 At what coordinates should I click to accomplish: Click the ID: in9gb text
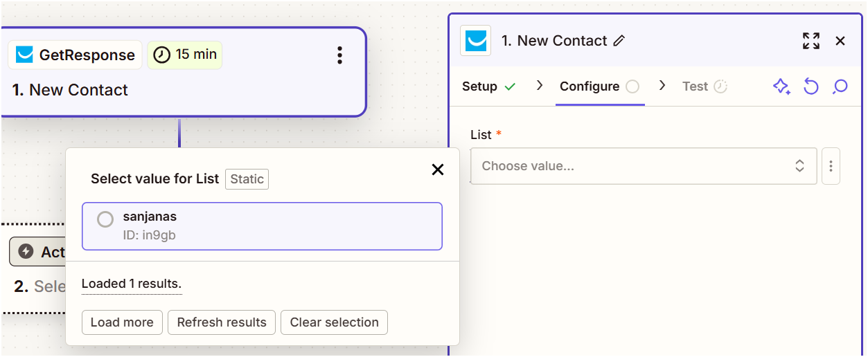click(x=150, y=235)
